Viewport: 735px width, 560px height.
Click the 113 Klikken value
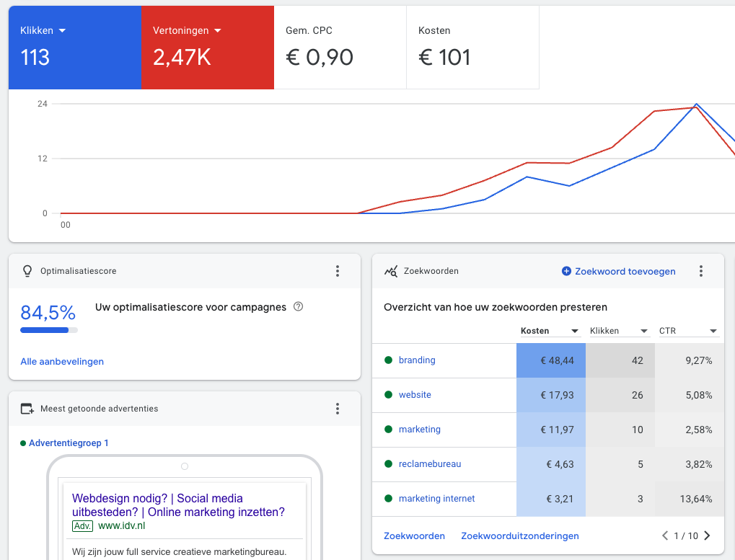(35, 58)
